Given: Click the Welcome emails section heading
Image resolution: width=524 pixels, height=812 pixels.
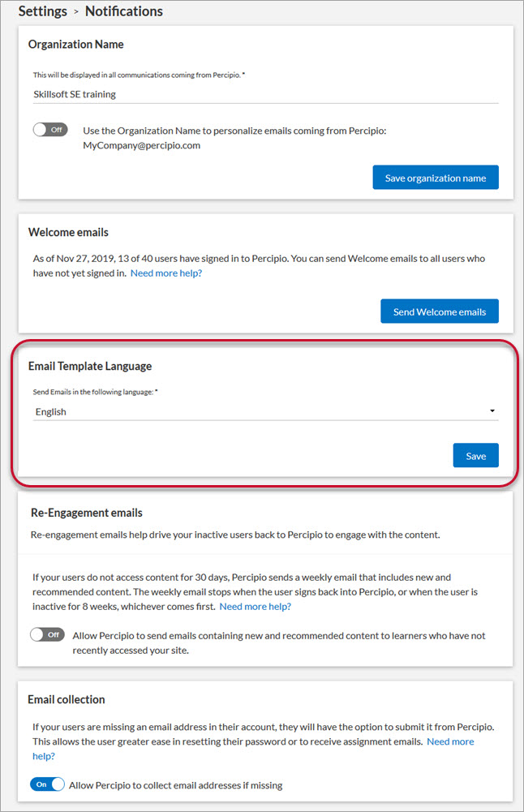Looking at the screenshot, I should 68,232.
